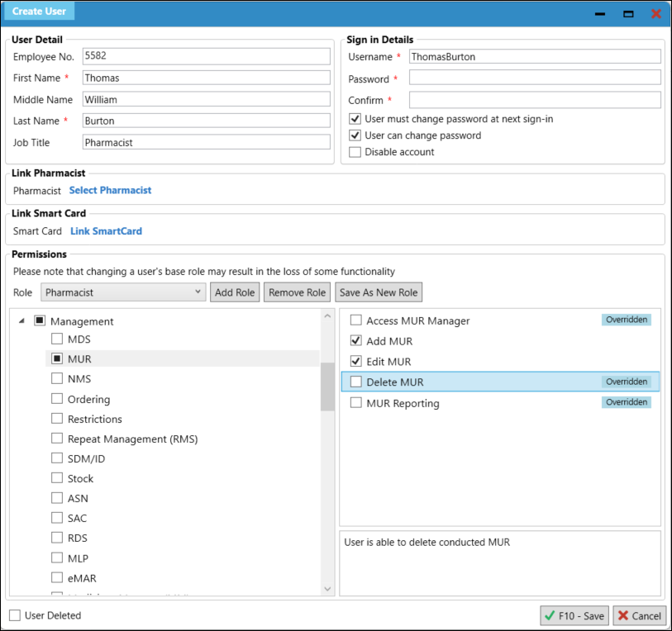Screen dimensions: 672x631
Task: Toggle User can change password checkbox
Action: coord(355,135)
